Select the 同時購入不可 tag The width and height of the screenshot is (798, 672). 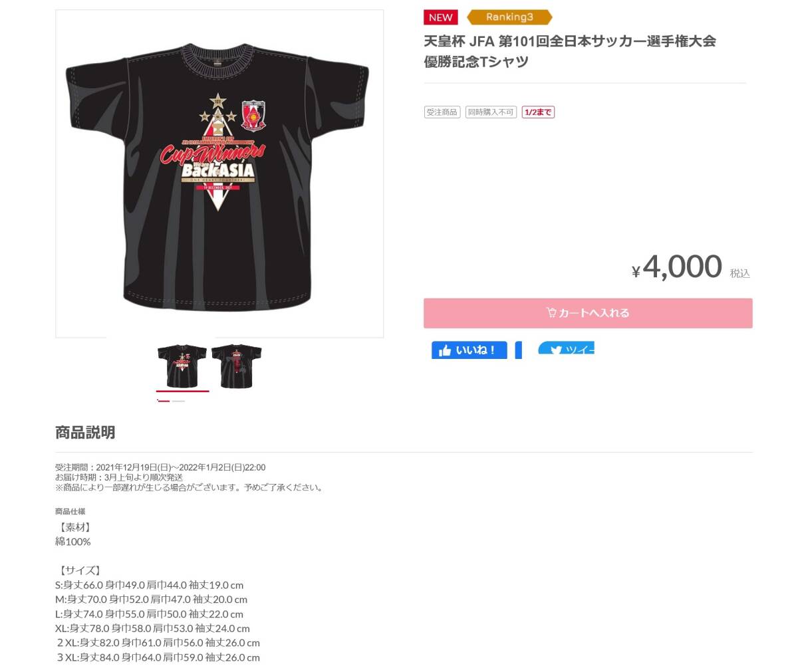491,112
